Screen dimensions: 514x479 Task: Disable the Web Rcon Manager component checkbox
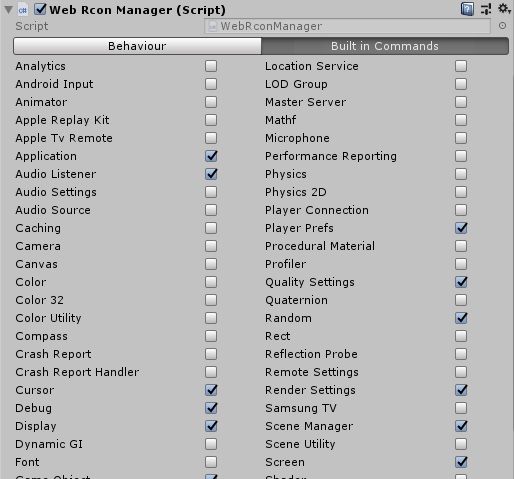click(x=40, y=9)
